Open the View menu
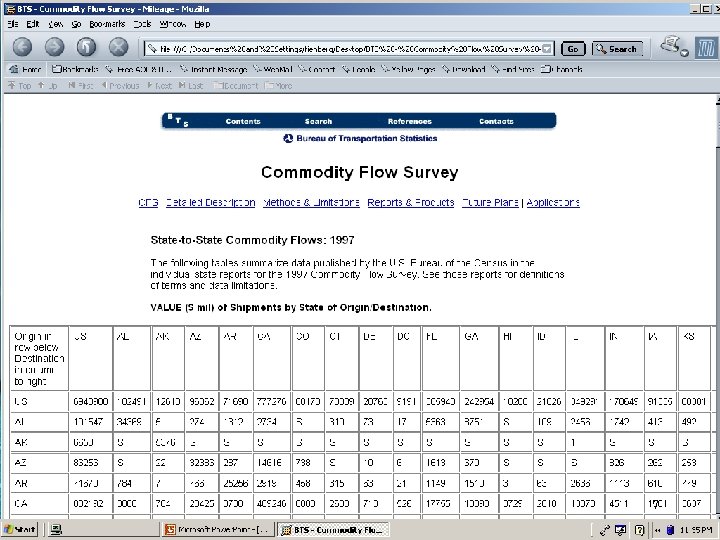 coord(55,24)
